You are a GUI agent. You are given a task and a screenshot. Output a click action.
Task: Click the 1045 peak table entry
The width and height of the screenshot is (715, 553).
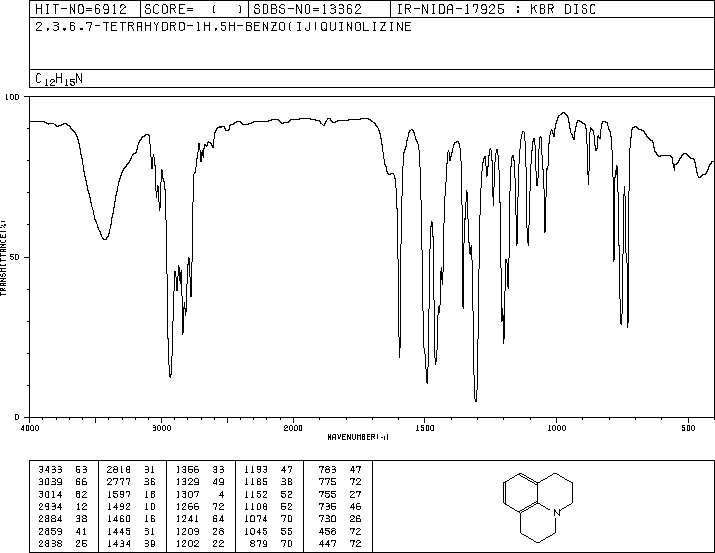click(256, 531)
